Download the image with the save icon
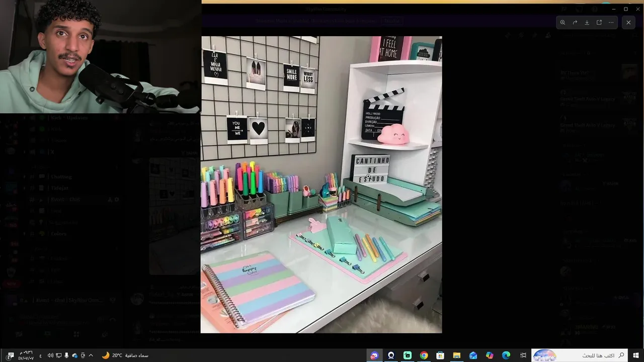 [587, 22]
